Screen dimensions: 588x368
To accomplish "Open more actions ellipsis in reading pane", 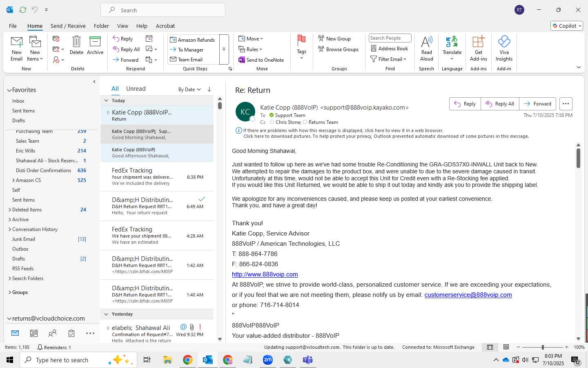I will pos(566,104).
